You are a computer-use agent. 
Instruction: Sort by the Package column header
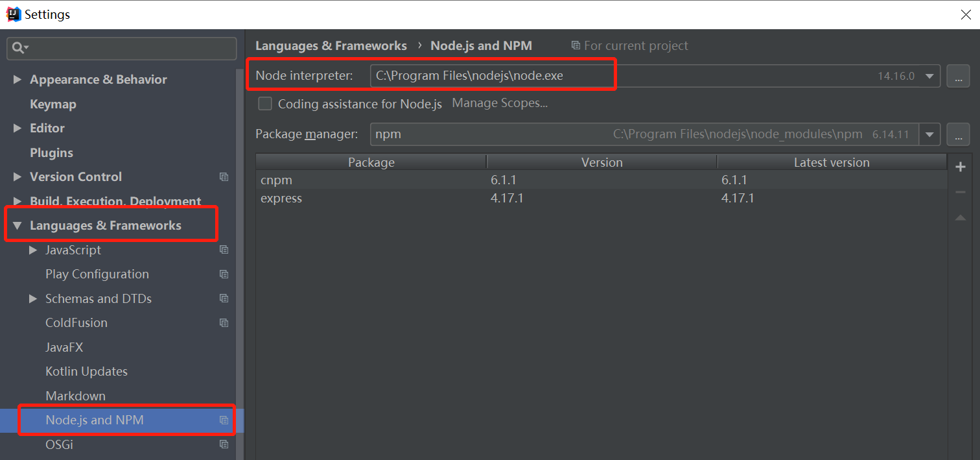click(x=371, y=162)
